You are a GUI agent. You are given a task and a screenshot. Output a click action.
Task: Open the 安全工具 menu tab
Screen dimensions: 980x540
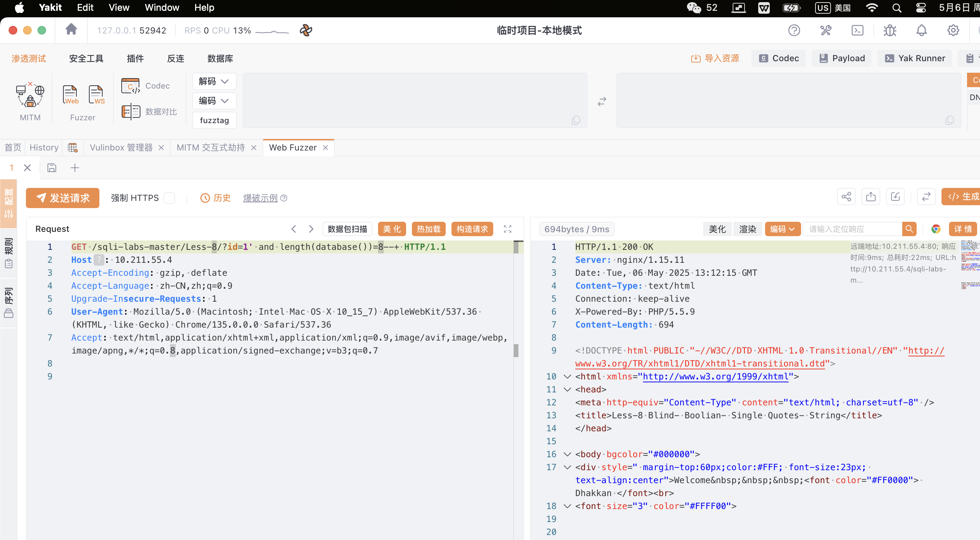pos(86,58)
